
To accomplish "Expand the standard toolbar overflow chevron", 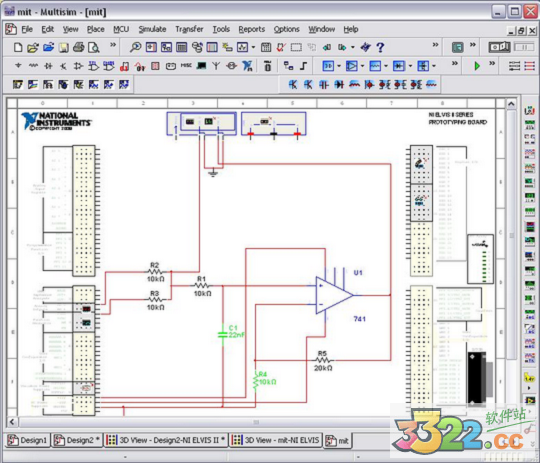I will point(113,44).
